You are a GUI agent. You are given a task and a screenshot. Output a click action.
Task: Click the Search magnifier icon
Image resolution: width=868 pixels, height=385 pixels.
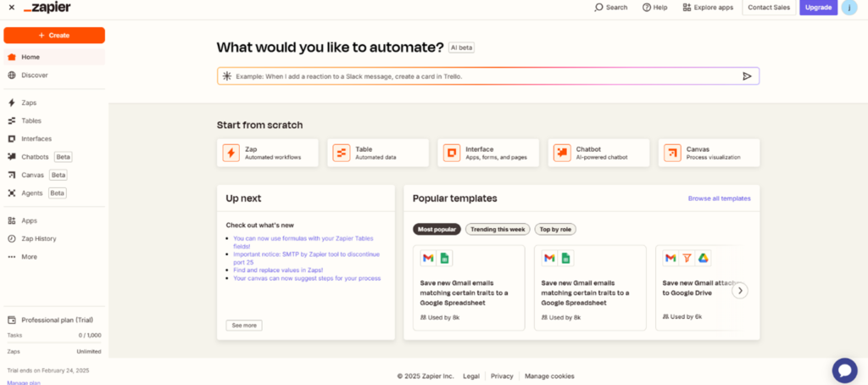pyautogui.click(x=598, y=8)
